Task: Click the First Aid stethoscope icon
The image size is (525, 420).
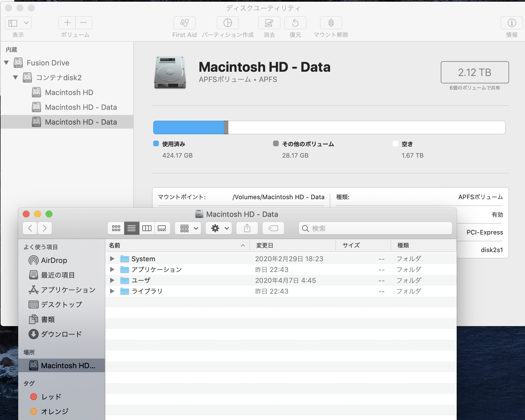Action: click(x=184, y=23)
